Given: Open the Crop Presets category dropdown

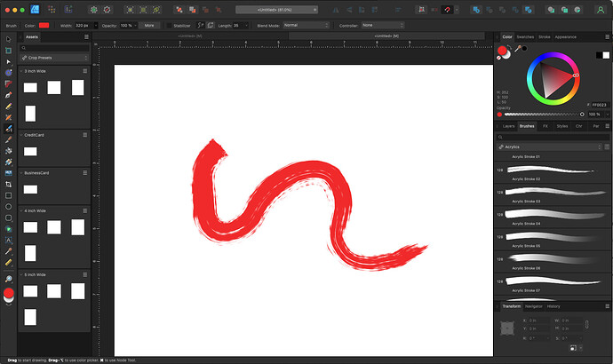Looking at the screenshot, I should click(x=55, y=57).
